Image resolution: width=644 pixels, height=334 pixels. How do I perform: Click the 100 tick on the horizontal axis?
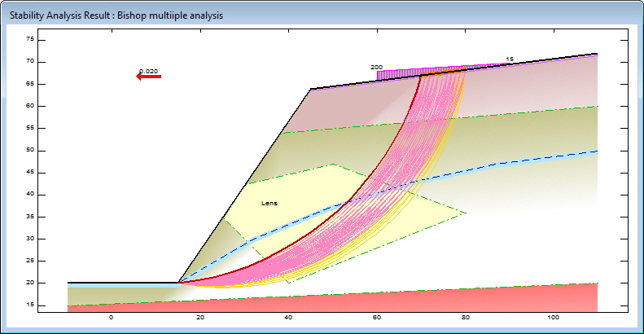click(554, 317)
